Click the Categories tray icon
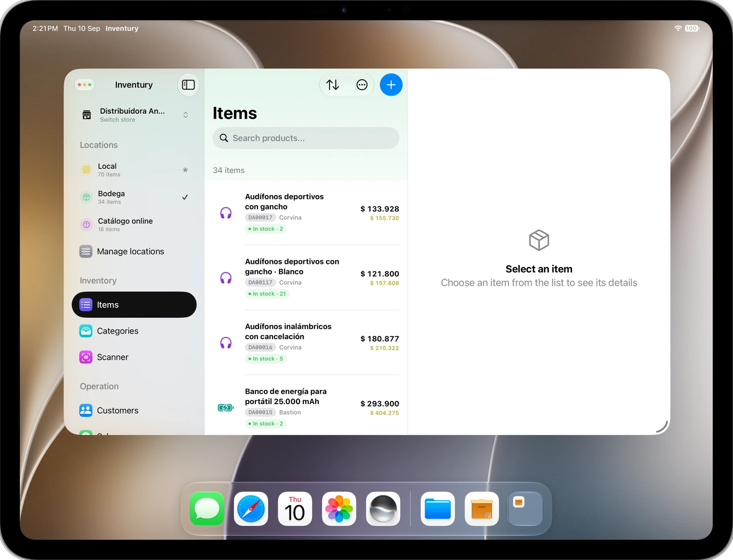This screenshot has height=560, width=733. pyautogui.click(x=86, y=331)
